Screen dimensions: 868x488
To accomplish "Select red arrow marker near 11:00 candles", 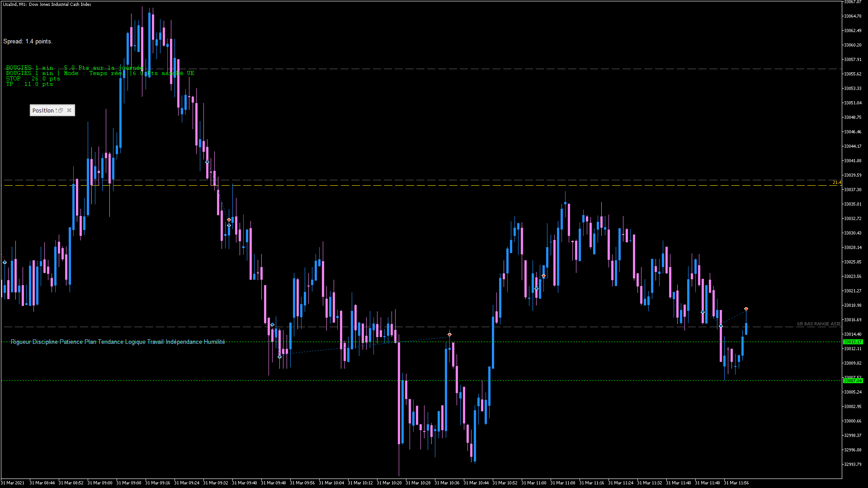I will 543,276.
